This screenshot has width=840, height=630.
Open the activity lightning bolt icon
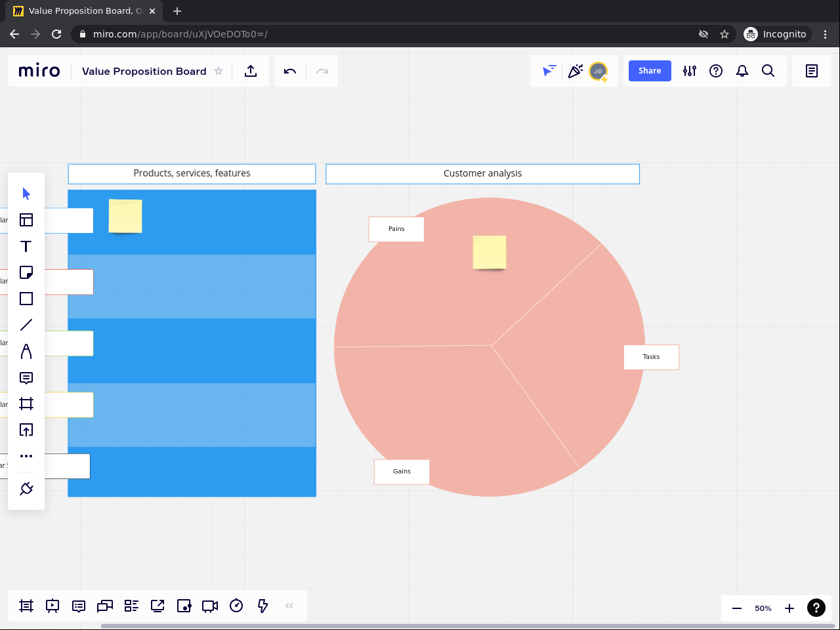tap(262, 606)
